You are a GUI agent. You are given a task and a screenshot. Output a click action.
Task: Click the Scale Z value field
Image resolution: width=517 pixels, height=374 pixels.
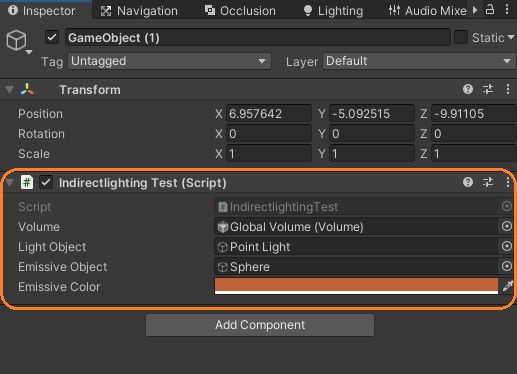(x=474, y=154)
